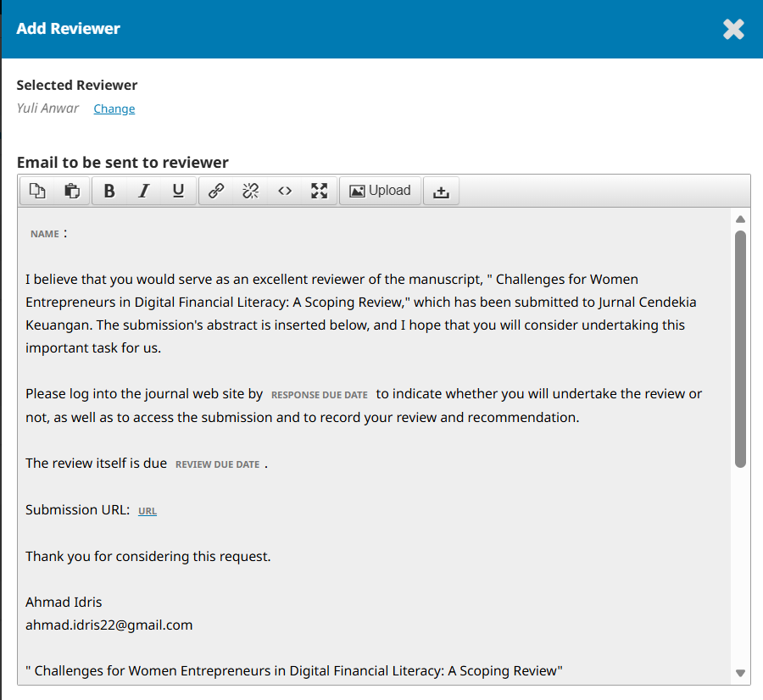This screenshot has width=763, height=700.
Task: Click the NAME placeholder tag
Action: pyautogui.click(x=45, y=234)
